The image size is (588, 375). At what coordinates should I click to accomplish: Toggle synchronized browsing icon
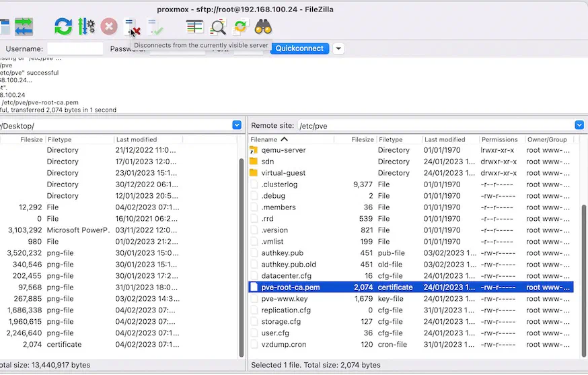[x=240, y=27]
